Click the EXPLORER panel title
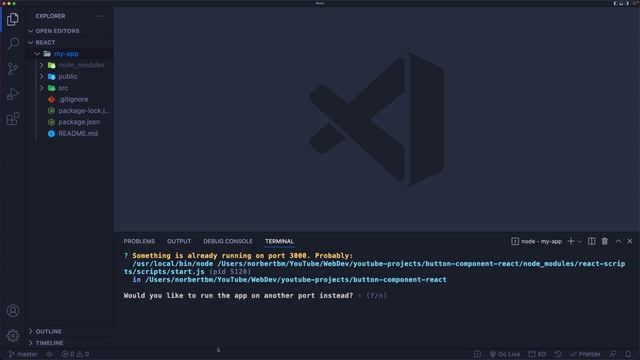Viewport: 640px width, 360px height. pos(50,16)
